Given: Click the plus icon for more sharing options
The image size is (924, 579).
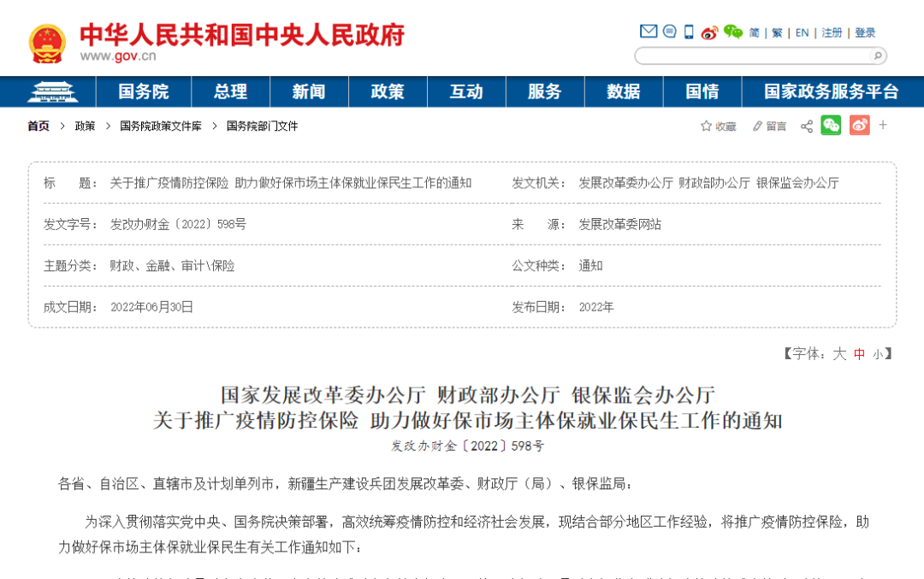Looking at the screenshot, I should (x=882, y=126).
